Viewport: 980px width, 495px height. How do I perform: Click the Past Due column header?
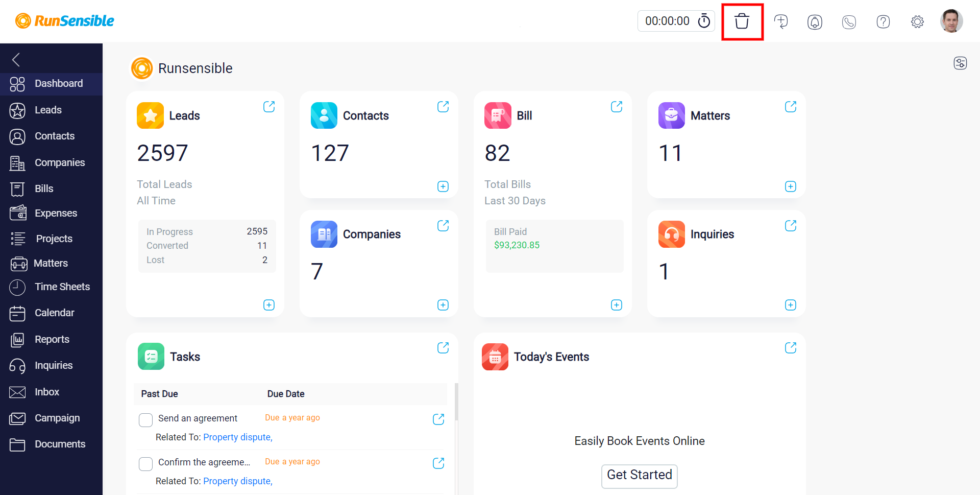160,394
